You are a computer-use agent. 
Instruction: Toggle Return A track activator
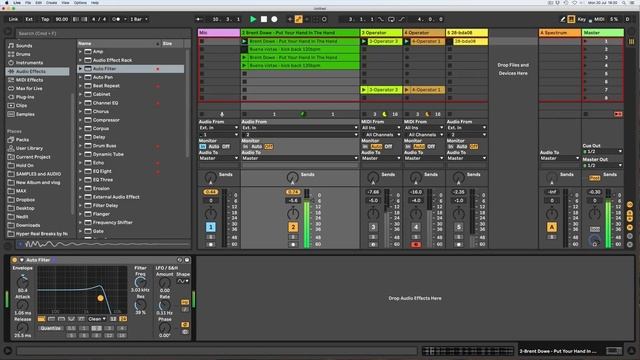coord(552,227)
